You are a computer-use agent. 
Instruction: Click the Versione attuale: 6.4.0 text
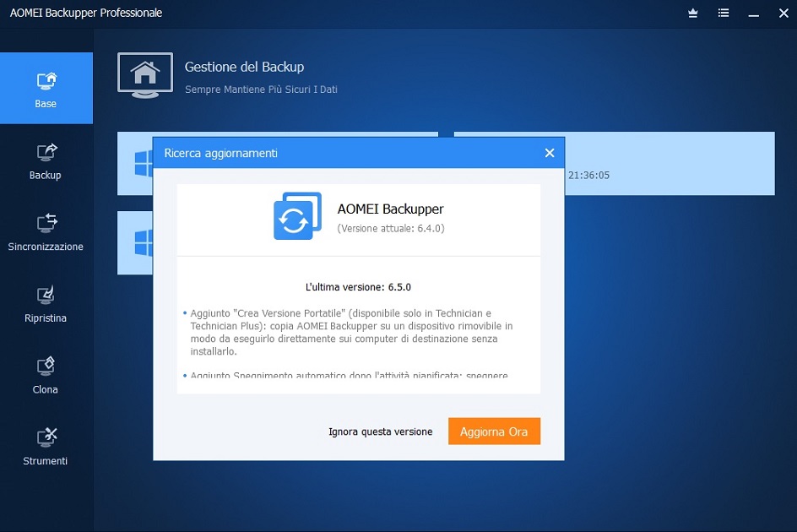coord(391,228)
